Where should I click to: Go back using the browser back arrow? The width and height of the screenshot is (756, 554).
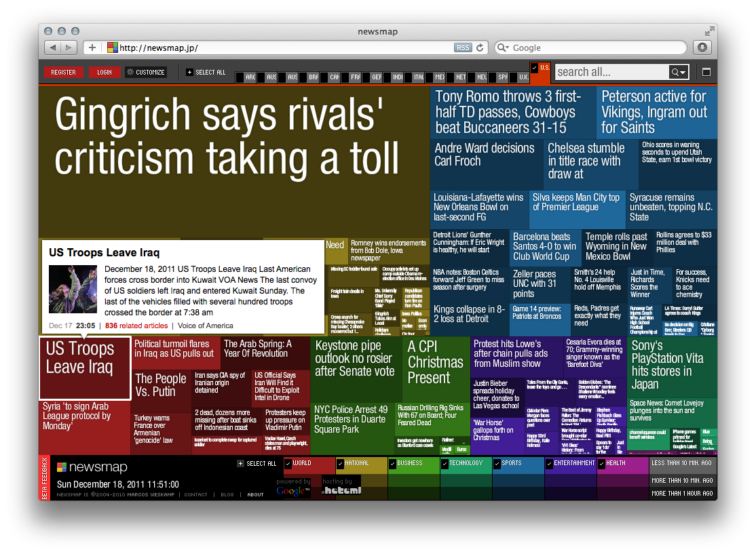(x=53, y=47)
